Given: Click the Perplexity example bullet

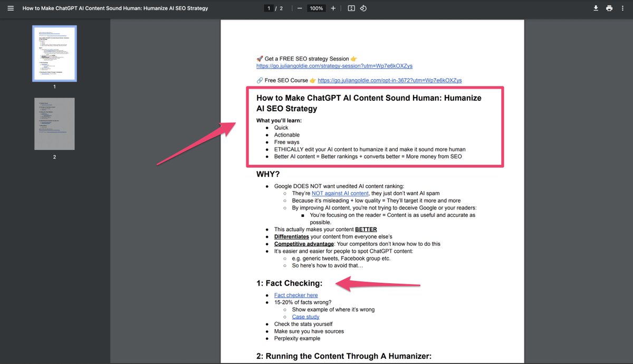Looking at the screenshot, I should tap(297, 339).
